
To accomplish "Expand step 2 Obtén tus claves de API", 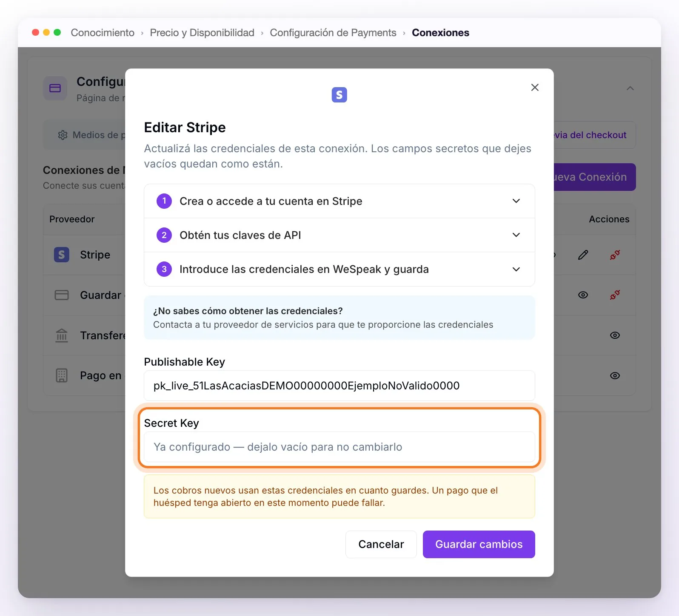I will tap(339, 235).
